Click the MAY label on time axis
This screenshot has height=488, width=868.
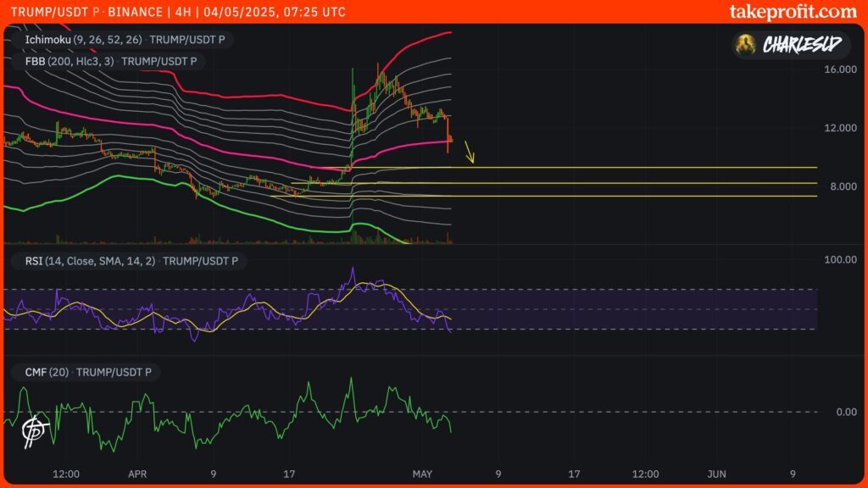tap(422, 474)
